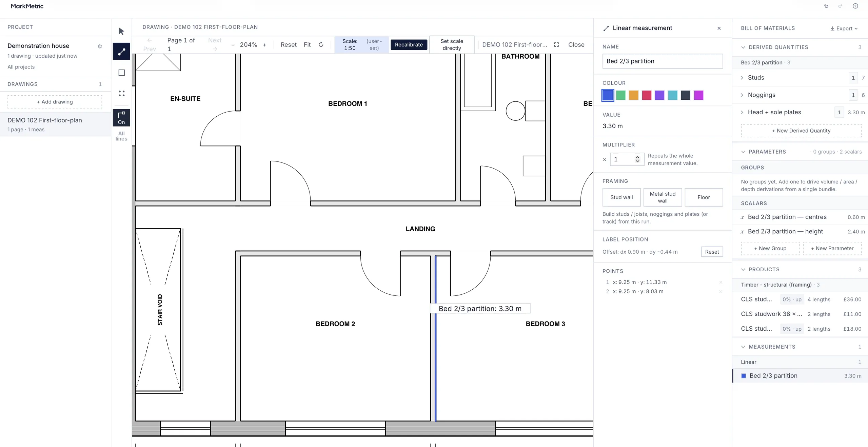Select the count points tool

click(x=121, y=93)
